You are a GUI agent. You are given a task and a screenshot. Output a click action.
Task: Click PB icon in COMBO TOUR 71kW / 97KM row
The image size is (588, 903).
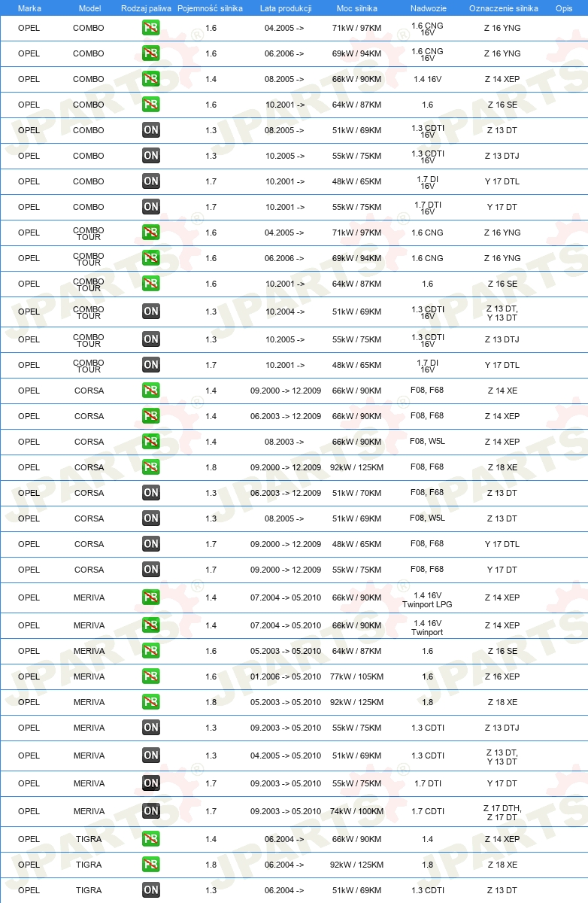click(x=150, y=233)
